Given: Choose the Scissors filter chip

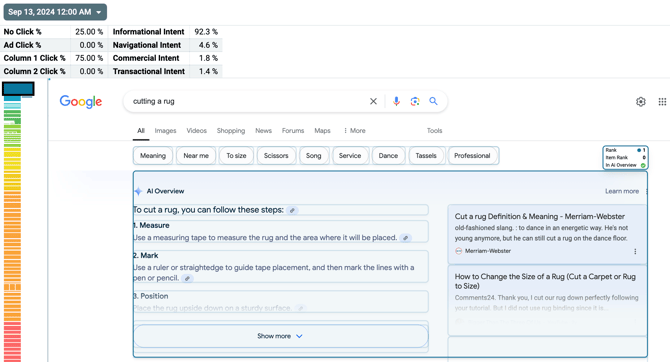Looking at the screenshot, I should point(276,156).
